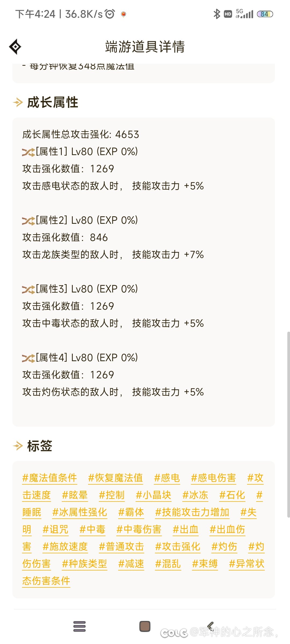Open the #技能攻击力增加 tag
This screenshot has width=290, height=644.
(x=192, y=512)
